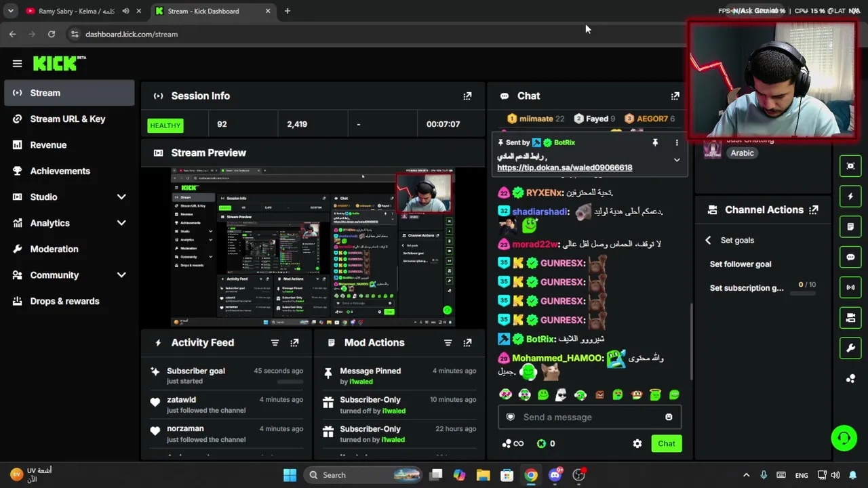Open Windows Start menu
868x488 pixels.
[290, 475]
